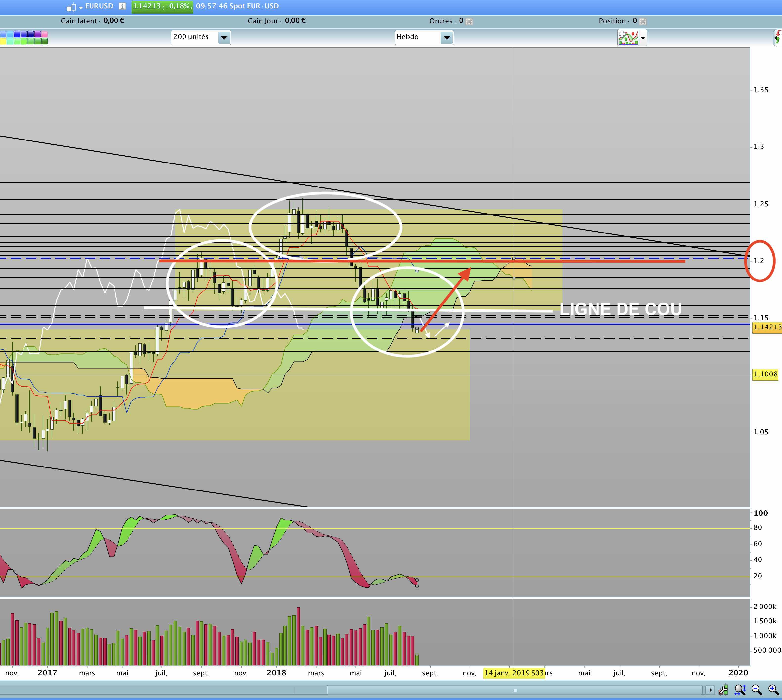
Task: Open the 200 unités dropdown
Action: tap(224, 37)
